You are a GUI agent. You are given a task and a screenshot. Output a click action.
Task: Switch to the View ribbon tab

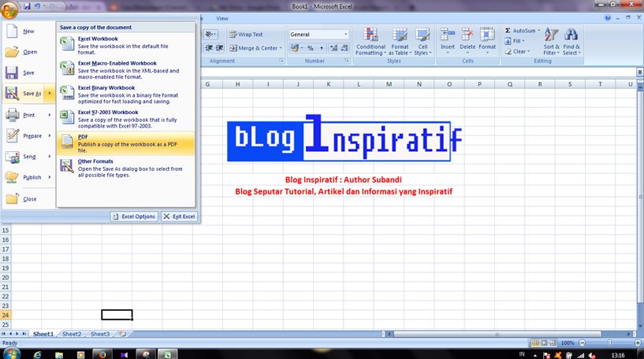coord(222,18)
